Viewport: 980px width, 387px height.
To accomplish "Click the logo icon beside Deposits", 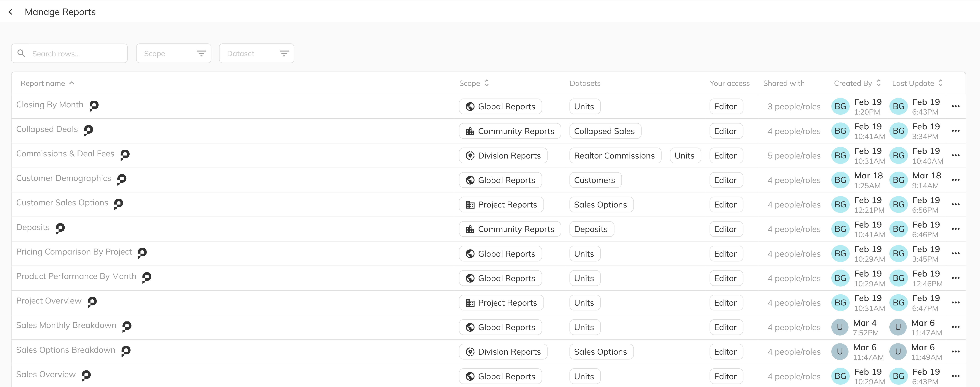I will pyautogui.click(x=60, y=228).
